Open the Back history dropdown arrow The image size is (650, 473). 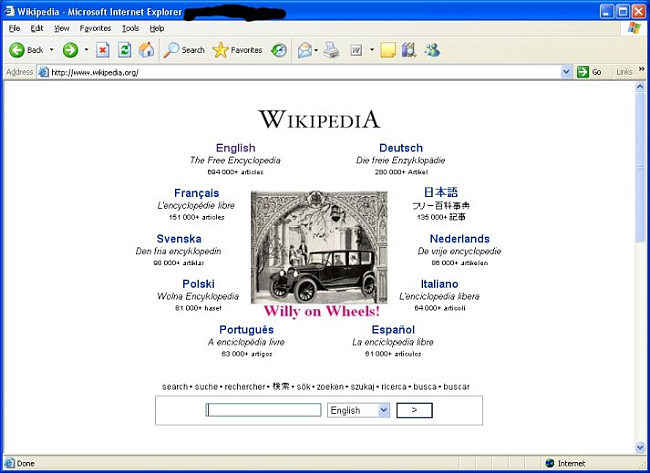[x=51, y=50]
